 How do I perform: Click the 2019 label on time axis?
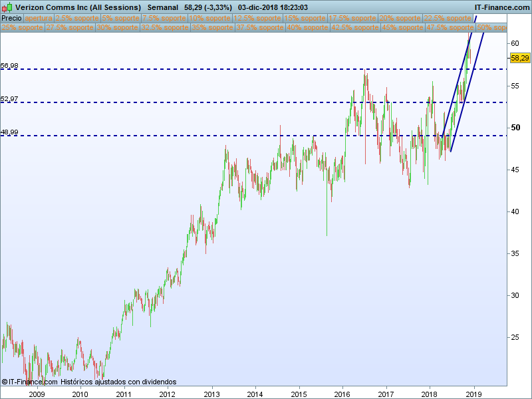pos(473,394)
